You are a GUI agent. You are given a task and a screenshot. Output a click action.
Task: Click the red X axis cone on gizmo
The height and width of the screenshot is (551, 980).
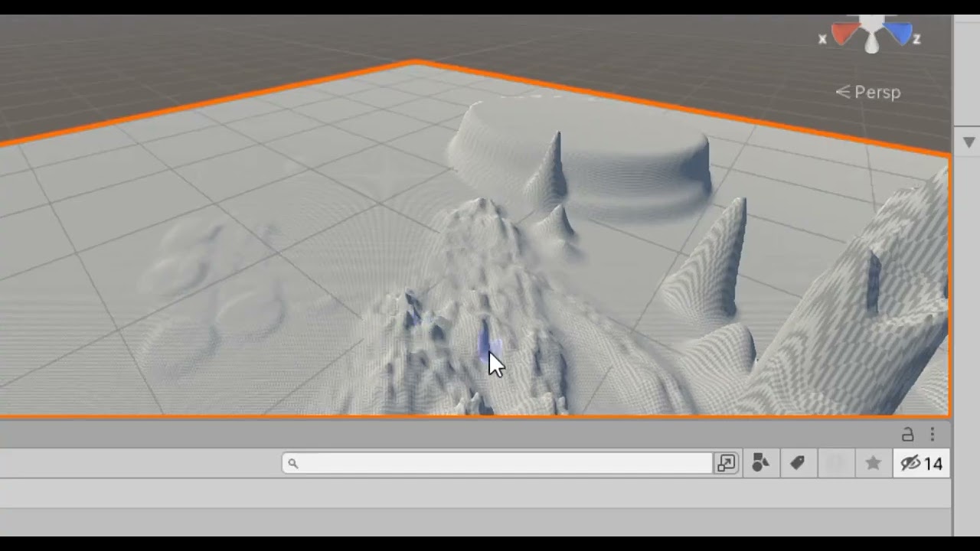pos(845,34)
